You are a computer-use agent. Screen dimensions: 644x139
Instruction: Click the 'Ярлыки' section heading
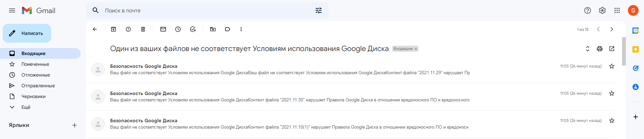(19, 125)
